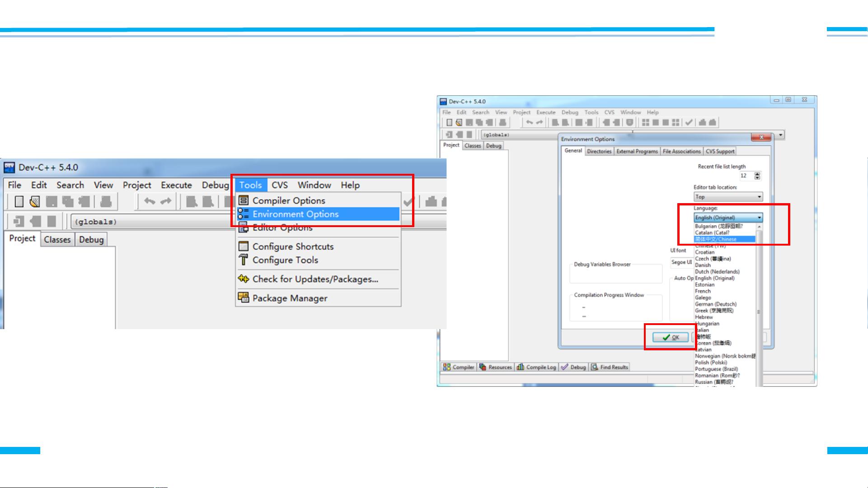Open Execute menu in window showing Tools dropdown
This screenshot has width=868, height=488.
[x=176, y=185]
